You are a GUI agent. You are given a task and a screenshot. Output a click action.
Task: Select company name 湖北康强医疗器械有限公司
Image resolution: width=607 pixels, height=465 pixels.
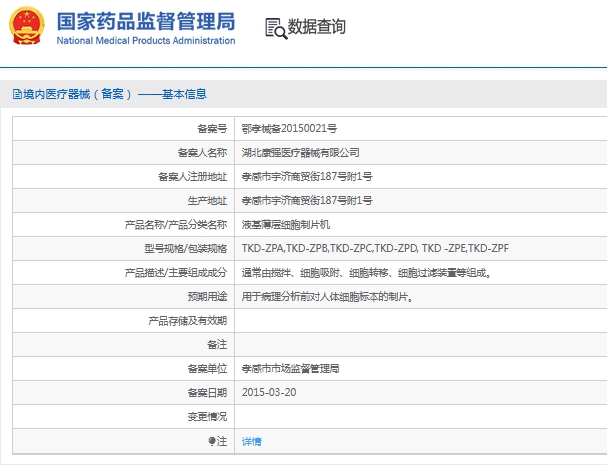click(300, 153)
